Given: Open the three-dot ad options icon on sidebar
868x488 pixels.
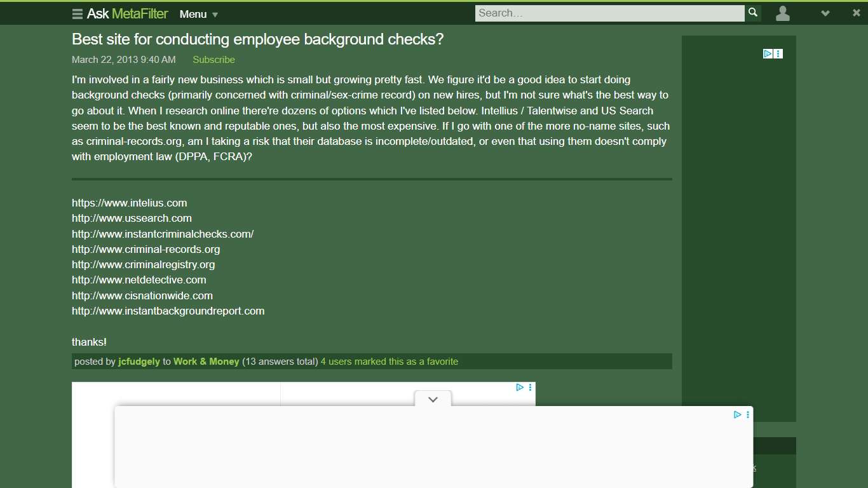Looking at the screenshot, I should (778, 53).
